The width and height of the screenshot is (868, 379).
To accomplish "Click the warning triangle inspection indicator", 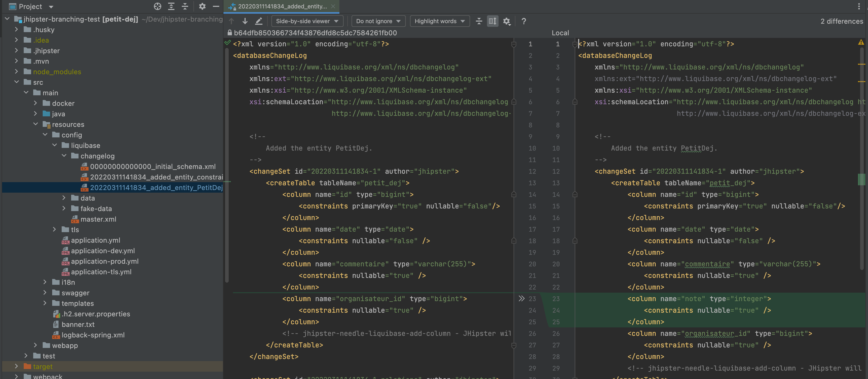I will [861, 42].
